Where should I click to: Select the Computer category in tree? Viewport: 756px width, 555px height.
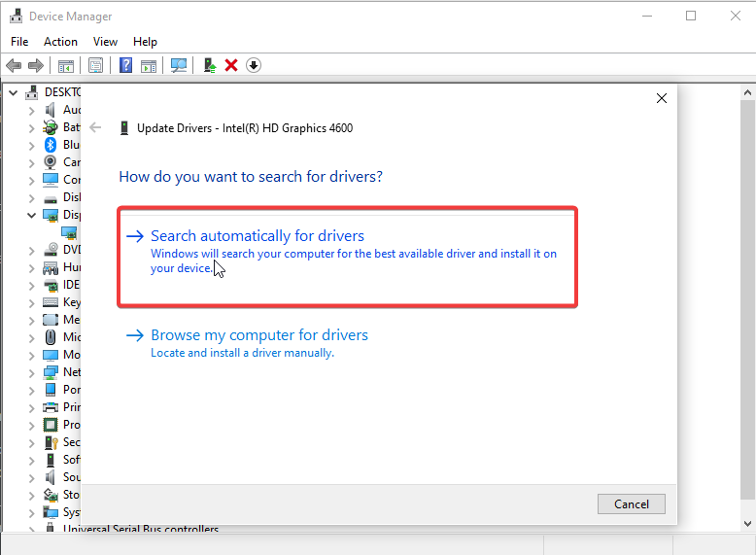pos(62,180)
